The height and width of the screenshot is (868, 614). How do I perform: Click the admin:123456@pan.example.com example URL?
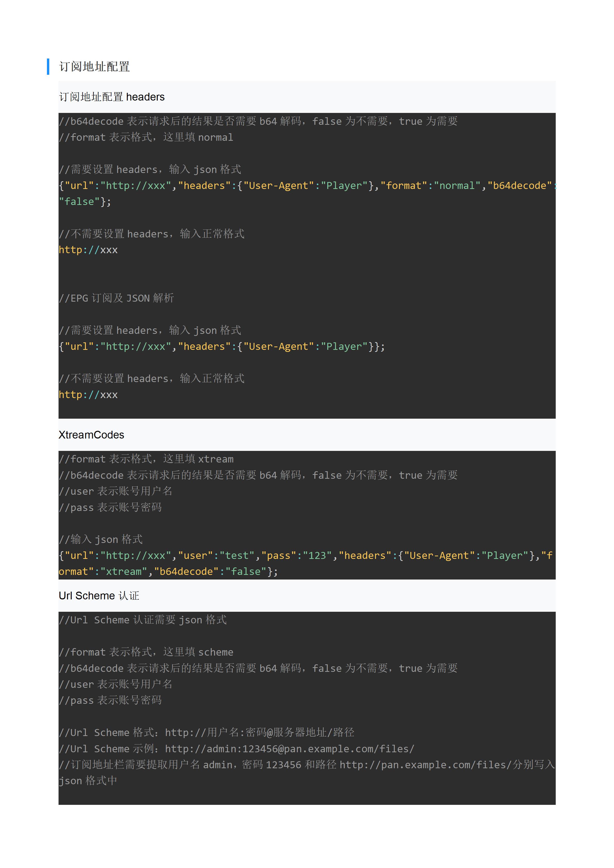pyautogui.click(x=290, y=749)
